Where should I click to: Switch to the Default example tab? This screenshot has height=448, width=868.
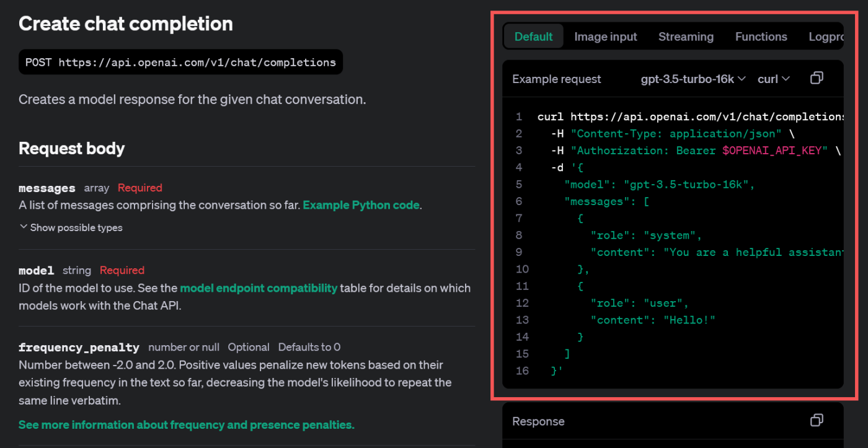point(533,37)
